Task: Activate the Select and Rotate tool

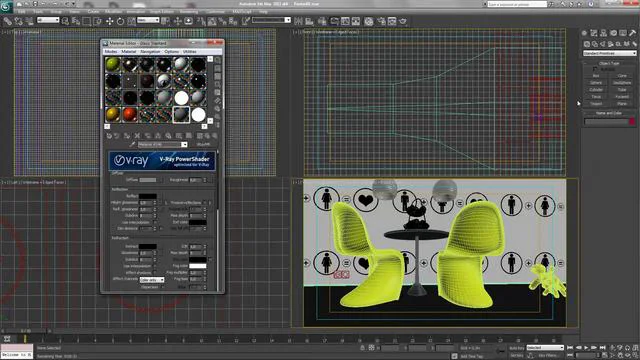Action: [x=120, y=21]
